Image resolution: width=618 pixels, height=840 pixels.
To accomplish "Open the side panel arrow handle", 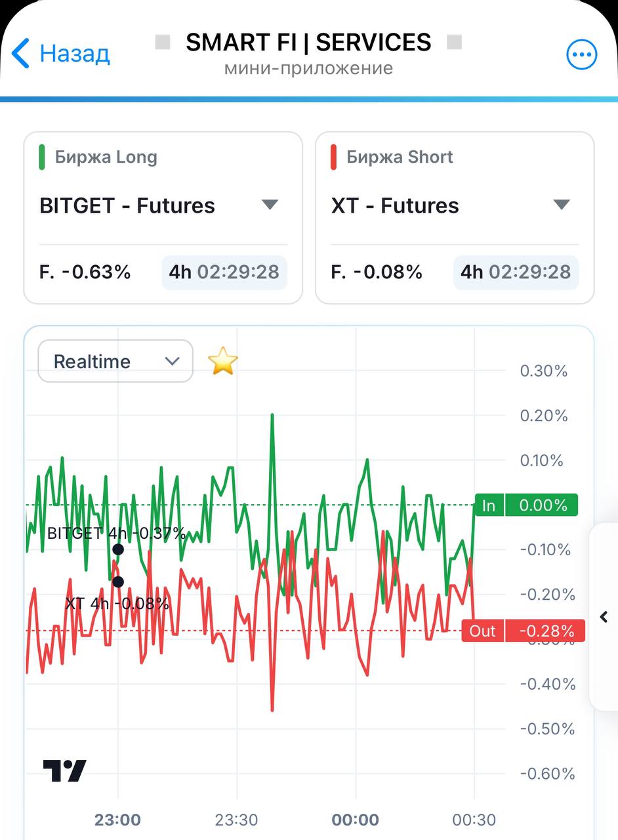I will (x=604, y=617).
